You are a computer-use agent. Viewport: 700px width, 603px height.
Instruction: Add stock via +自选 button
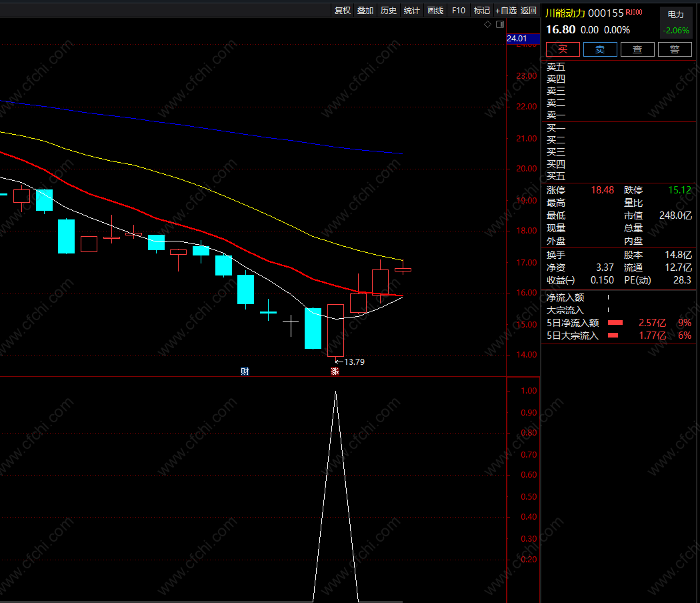(506, 10)
